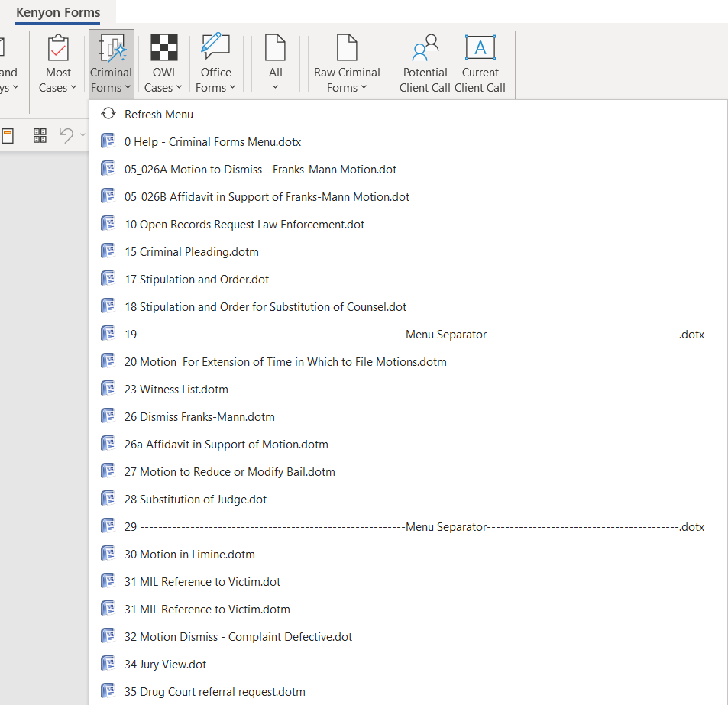Collapse the Criminal Forms dropdown arrow

tap(128, 87)
